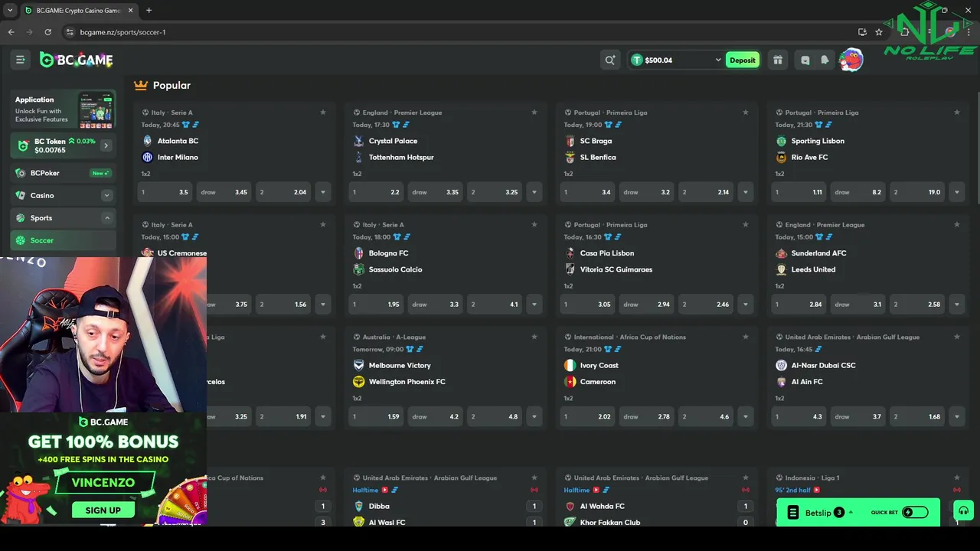Click the live support headset icon

[x=963, y=511]
